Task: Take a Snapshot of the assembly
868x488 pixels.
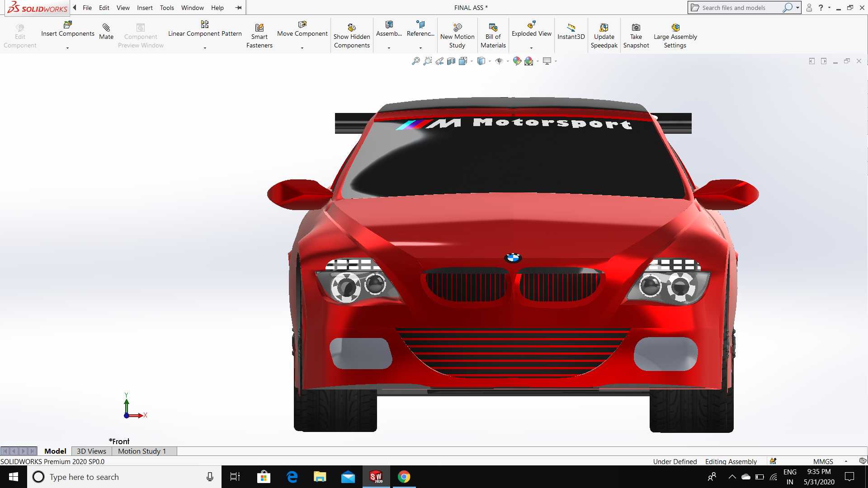Action: coord(636,36)
